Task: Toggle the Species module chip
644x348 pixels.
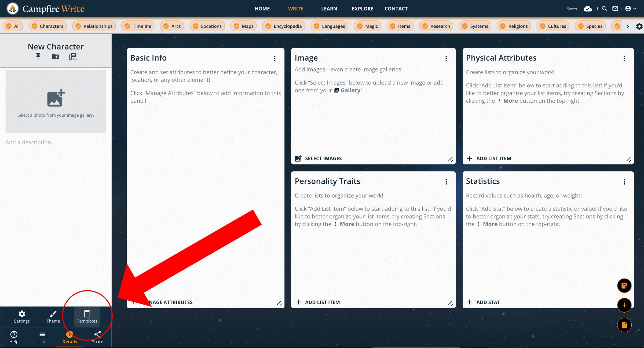Action: click(590, 26)
